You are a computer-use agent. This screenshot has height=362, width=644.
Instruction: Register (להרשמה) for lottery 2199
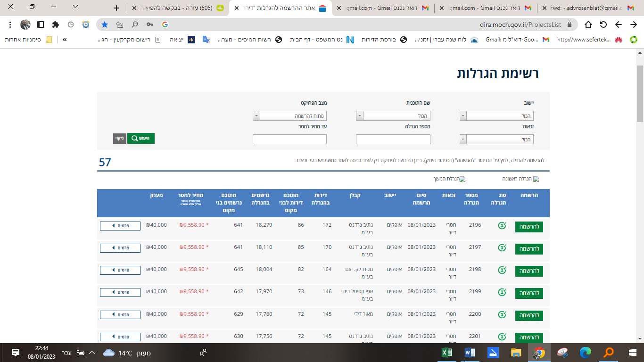tap(529, 293)
